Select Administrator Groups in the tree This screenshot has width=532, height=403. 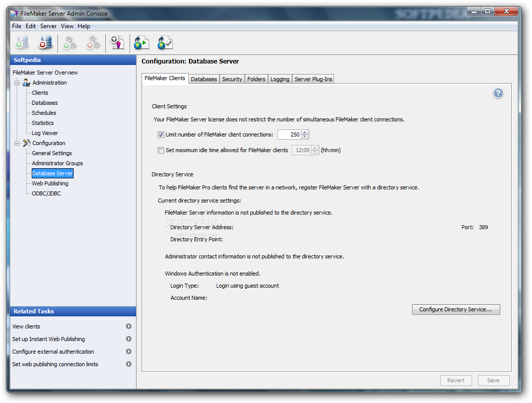click(x=57, y=163)
